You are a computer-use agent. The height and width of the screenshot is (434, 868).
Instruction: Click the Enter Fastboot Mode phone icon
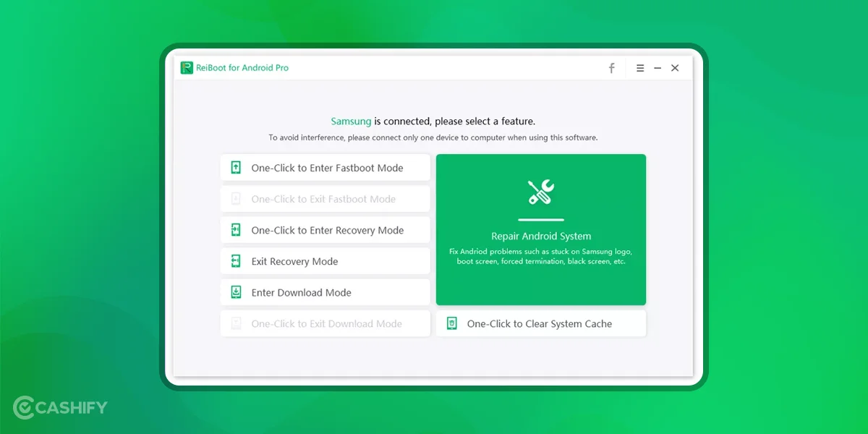[234, 167]
